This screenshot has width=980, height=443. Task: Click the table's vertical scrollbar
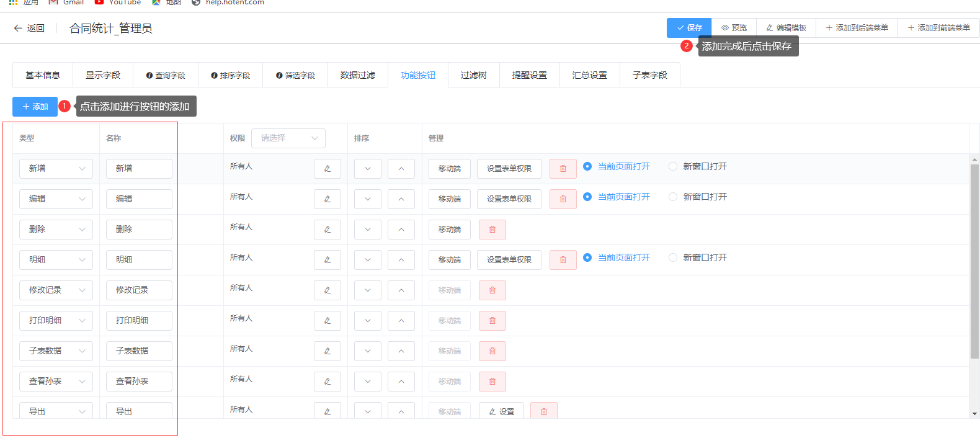[974, 261]
